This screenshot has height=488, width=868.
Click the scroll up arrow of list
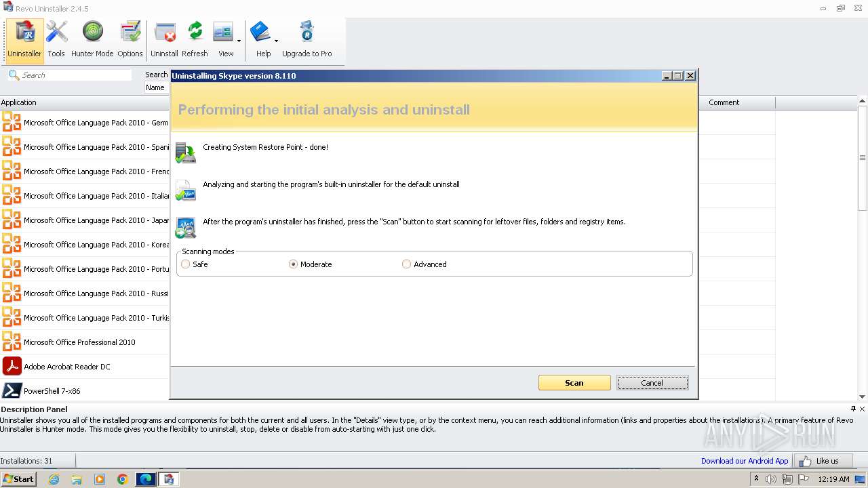pos(863,101)
